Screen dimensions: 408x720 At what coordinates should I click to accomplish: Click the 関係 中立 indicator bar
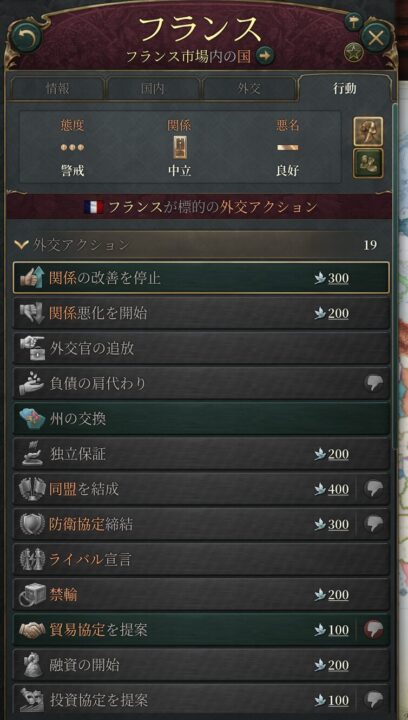click(179, 148)
